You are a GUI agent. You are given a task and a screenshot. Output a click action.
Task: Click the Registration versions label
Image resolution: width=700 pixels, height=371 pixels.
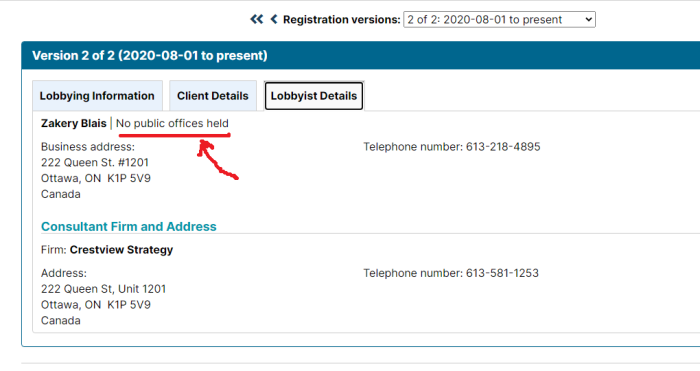click(x=342, y=20)
